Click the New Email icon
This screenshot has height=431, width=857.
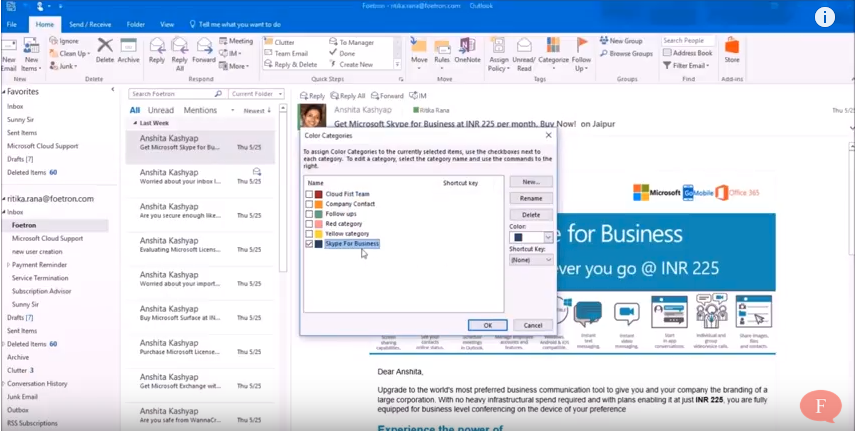click(8, 55)
